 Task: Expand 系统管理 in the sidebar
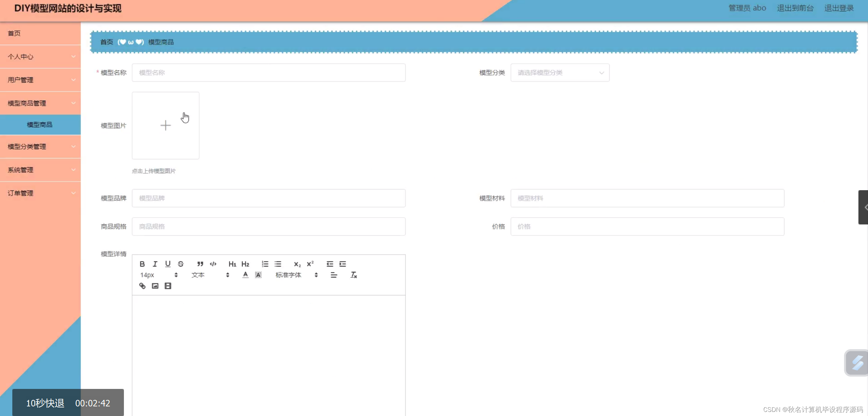coord(40,170)
